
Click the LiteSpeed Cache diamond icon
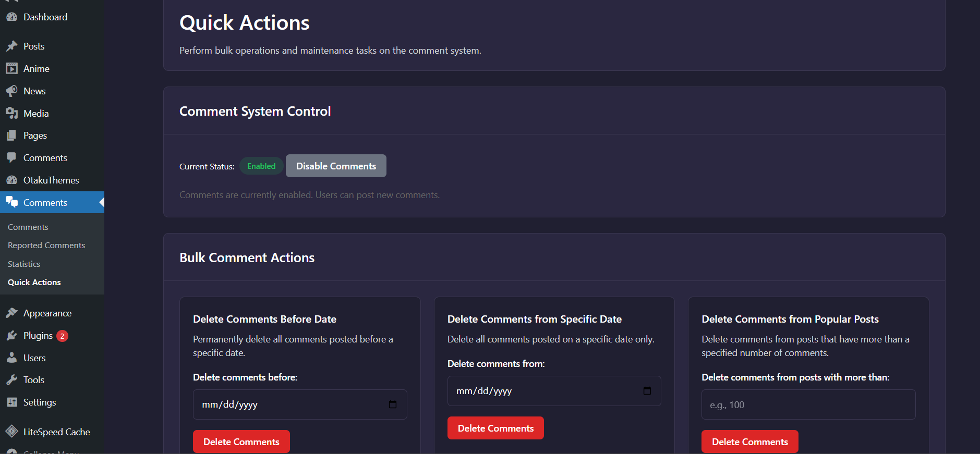(x=11, y=432)
